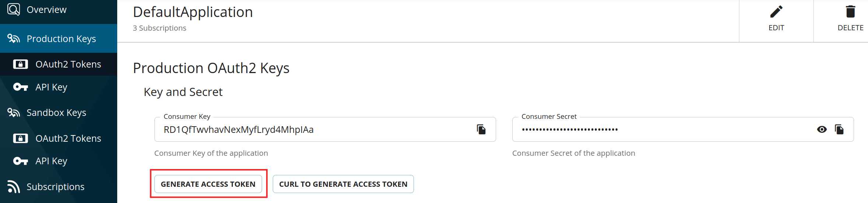Click the Production Keys icon in sidebar
The height and width of the screenshot is (203, 868).
pos(14,38)
